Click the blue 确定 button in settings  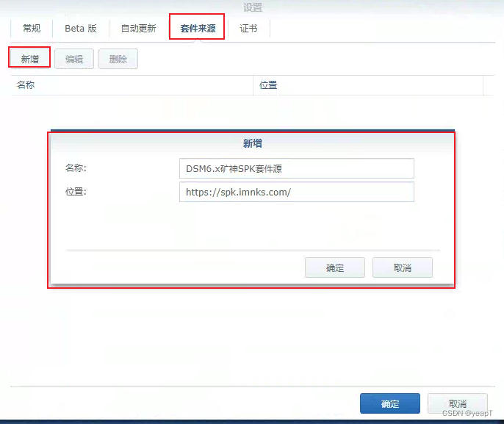pyautogui.click(x=390, y=403)
